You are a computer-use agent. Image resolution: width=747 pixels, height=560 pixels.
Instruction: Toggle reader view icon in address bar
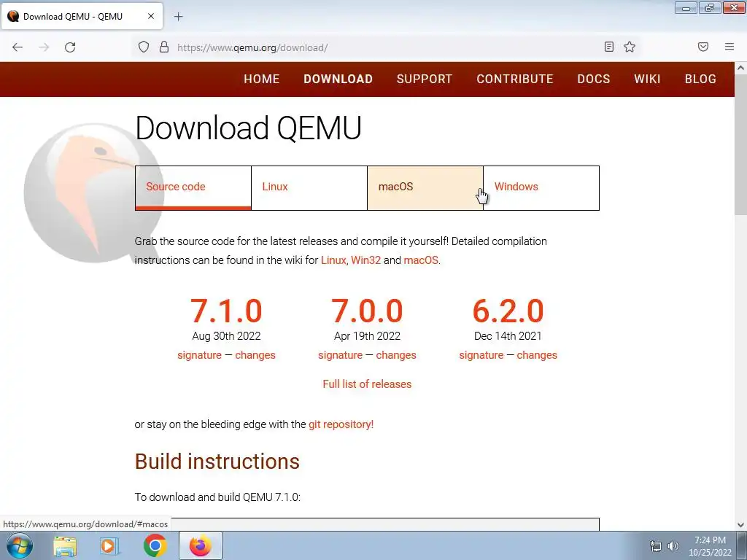click(609, 47)
